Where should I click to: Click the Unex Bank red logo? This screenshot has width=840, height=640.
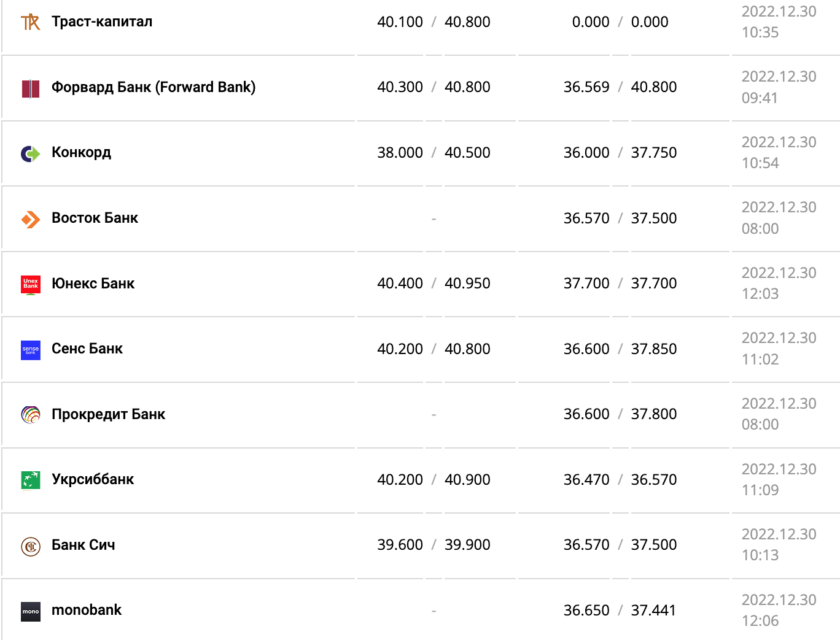tap(30, 284)
